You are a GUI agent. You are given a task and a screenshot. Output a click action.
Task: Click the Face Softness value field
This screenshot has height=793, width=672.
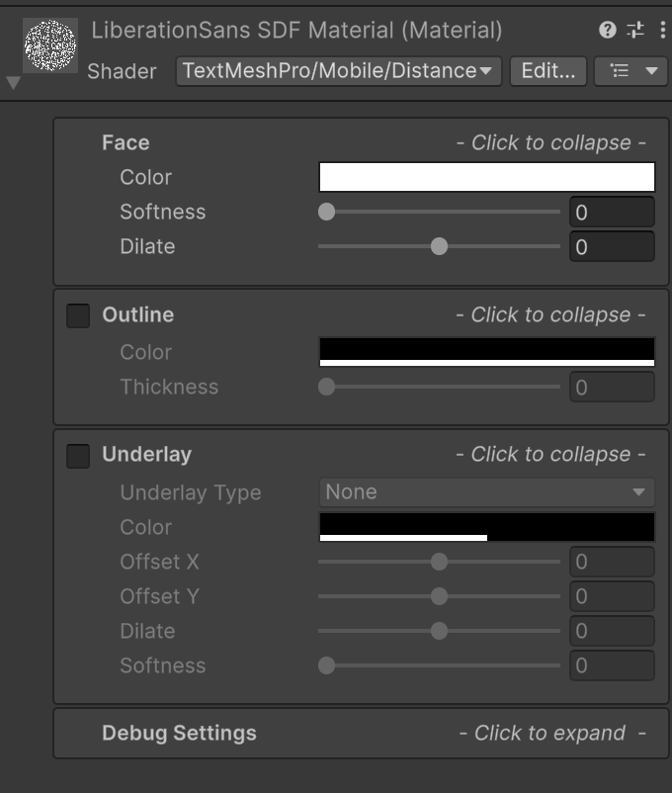pyautogui.click(x=612, y=212)
